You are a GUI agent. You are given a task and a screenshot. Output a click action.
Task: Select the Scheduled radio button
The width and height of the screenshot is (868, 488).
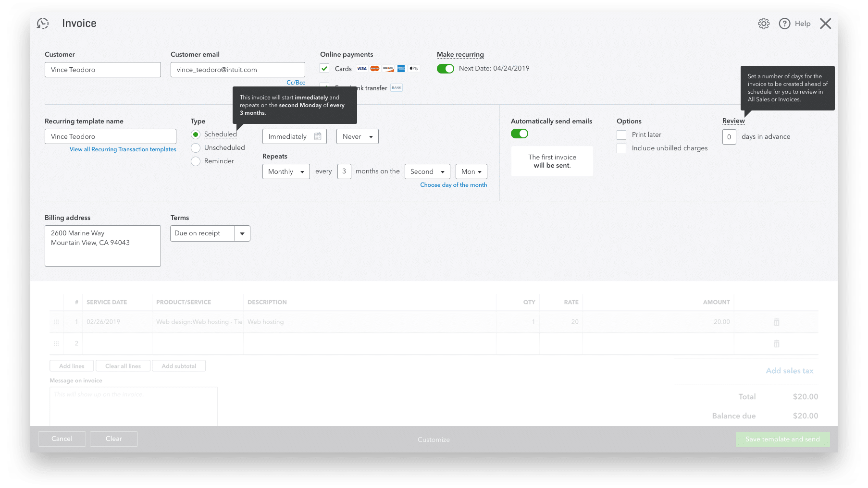196,134
